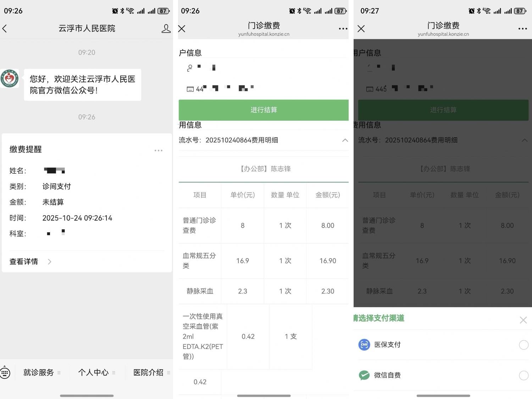Image resolution: width=532 pixels, height=399 pixels.
Task: Close the middle 门诊缴费 page with X
Action: tap(182, 29)
